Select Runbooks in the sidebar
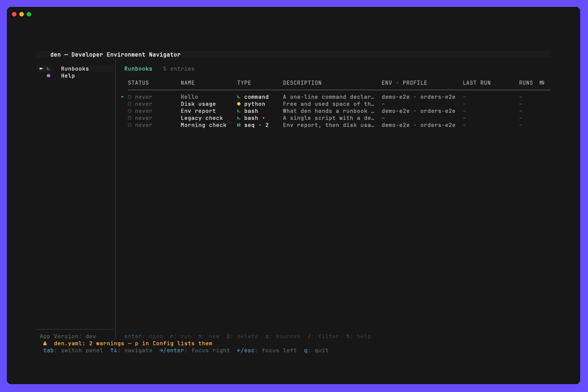 click(75, 69)
